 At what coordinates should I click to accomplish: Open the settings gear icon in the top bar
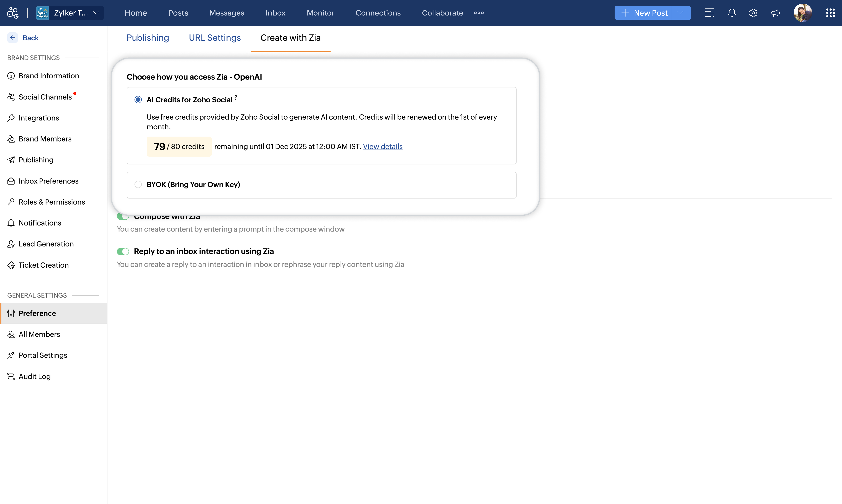(x=753, y=13)
